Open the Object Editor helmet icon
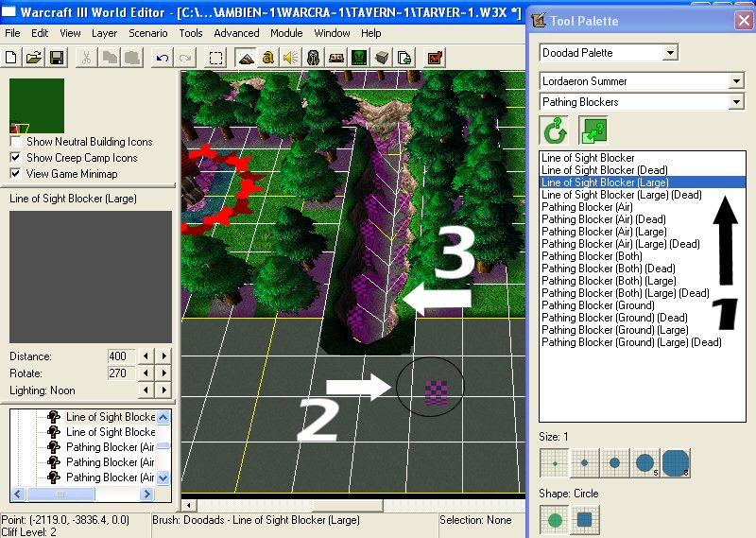The width and height of the screenshot is (756, 538). 314,59
